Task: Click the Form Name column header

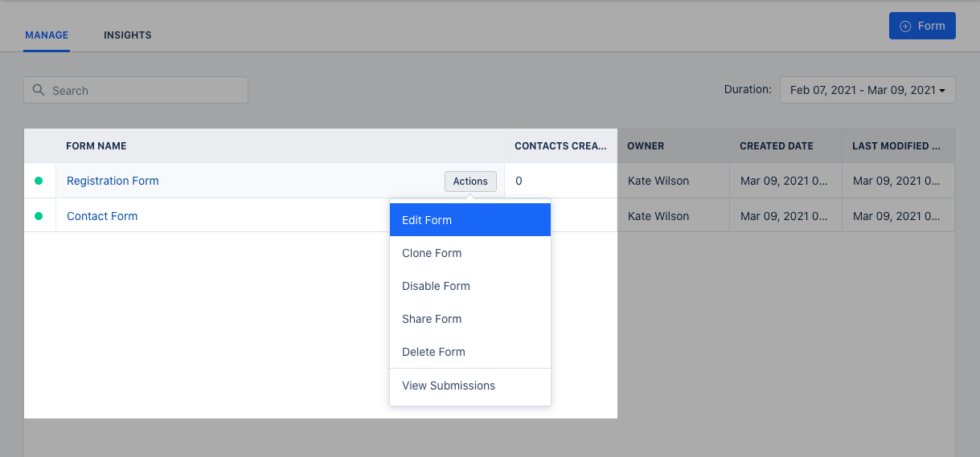Action: click(x=96, y=146)
